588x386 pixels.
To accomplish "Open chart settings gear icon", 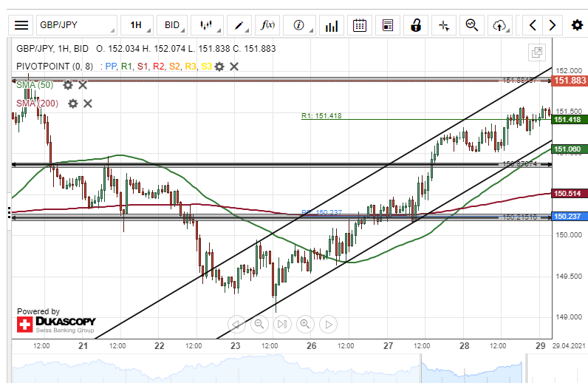I will click(577, 25).
